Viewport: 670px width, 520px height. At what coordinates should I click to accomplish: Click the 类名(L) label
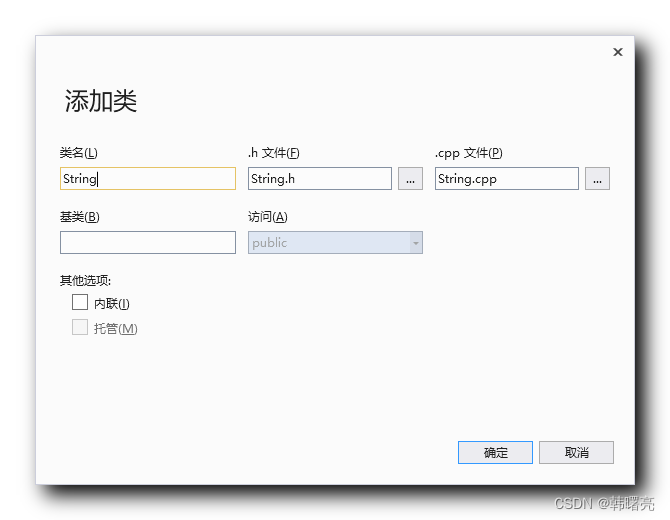tap(79, 153)
